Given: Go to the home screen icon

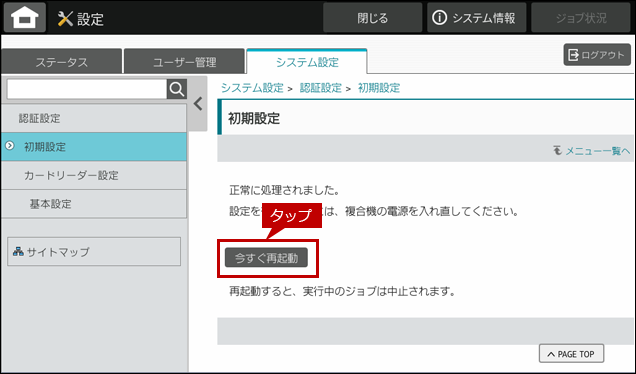Looking at the screenshot, I should [25, 17].
